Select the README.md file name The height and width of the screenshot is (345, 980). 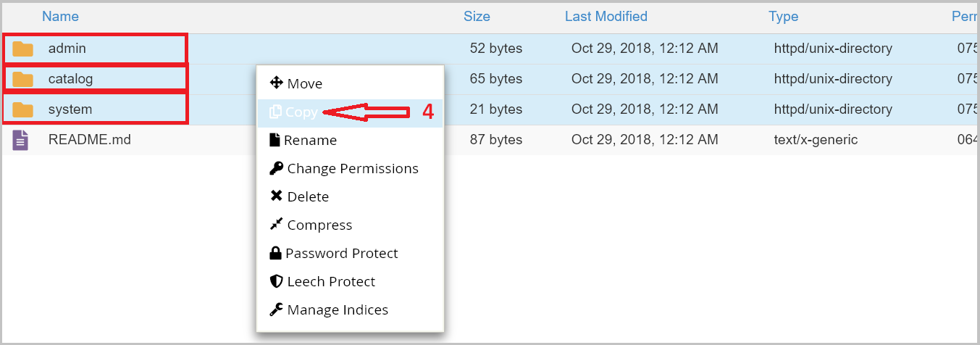pyautogui.click(x=90, y=139)
